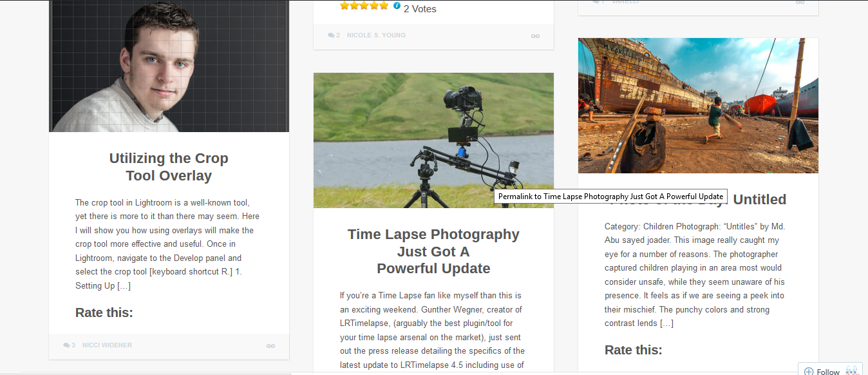Open the 'Untitled' Photo of the Day post

coord(759,199)
